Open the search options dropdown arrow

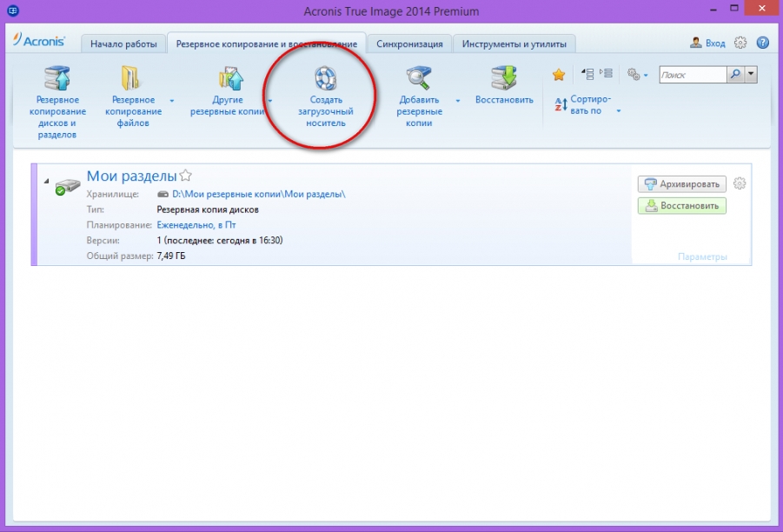[x=752, y=76]
